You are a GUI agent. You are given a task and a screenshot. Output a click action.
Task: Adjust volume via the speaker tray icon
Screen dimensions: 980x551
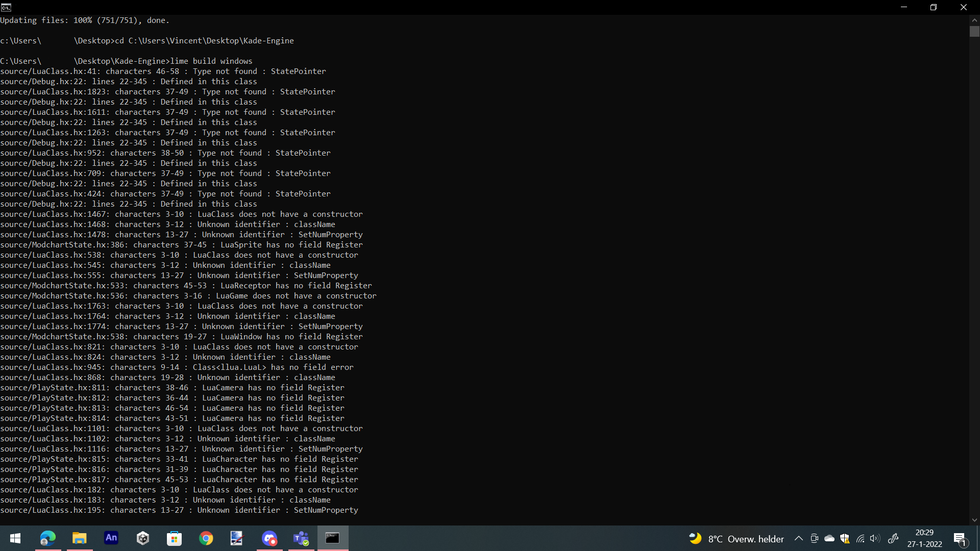pyautogui.click(x=876, y=538)
